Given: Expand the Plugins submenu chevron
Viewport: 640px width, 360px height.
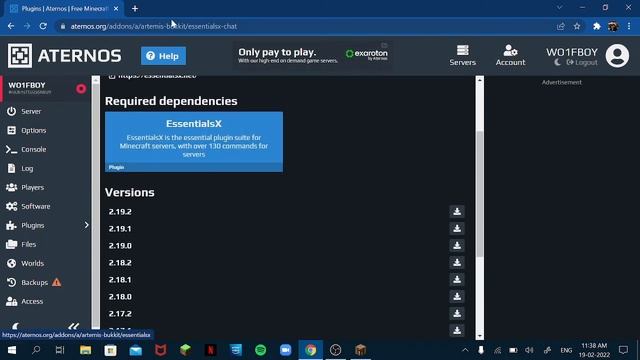Looking at the screenshot, I should point(86,225).
